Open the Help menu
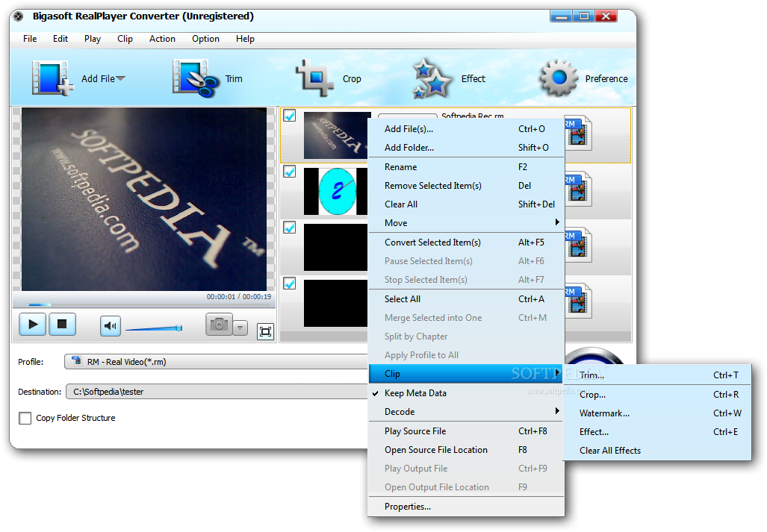Screen dimensions: 767x532 tap(245, 39)
